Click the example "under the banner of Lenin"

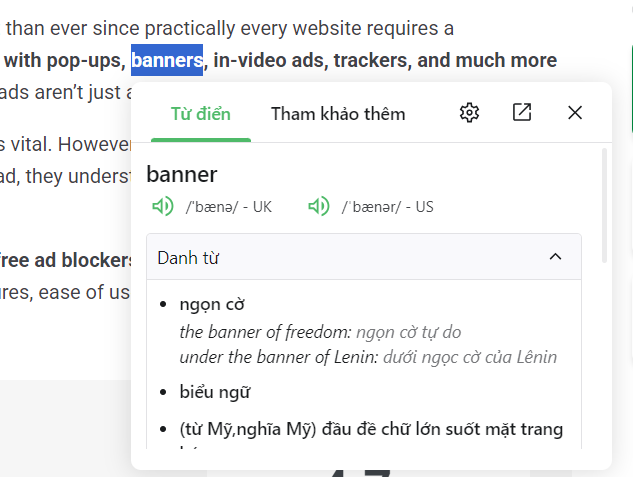point(278,357)
